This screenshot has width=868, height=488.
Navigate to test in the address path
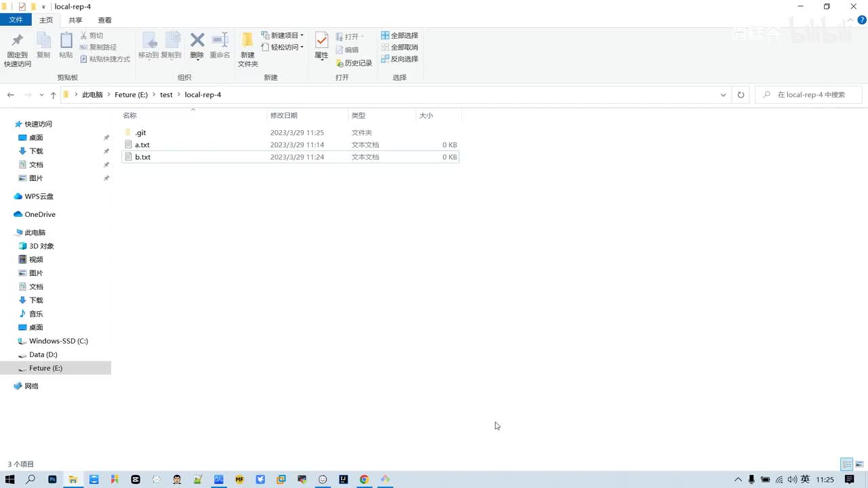[x=166, y=95]
